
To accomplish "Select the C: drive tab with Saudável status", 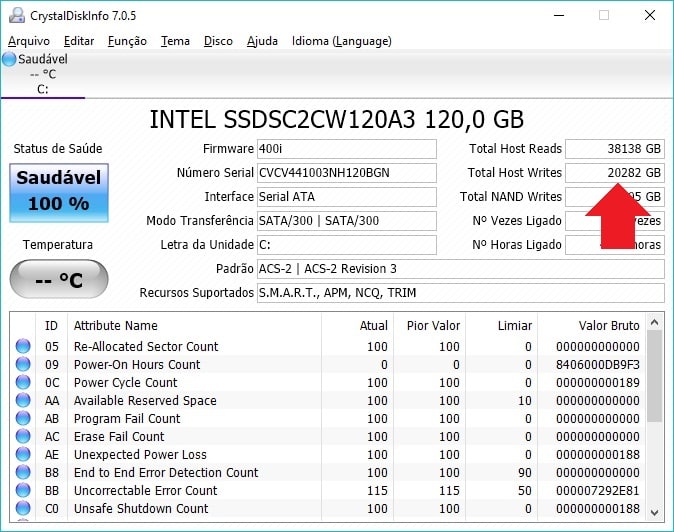I will (43, 74).
